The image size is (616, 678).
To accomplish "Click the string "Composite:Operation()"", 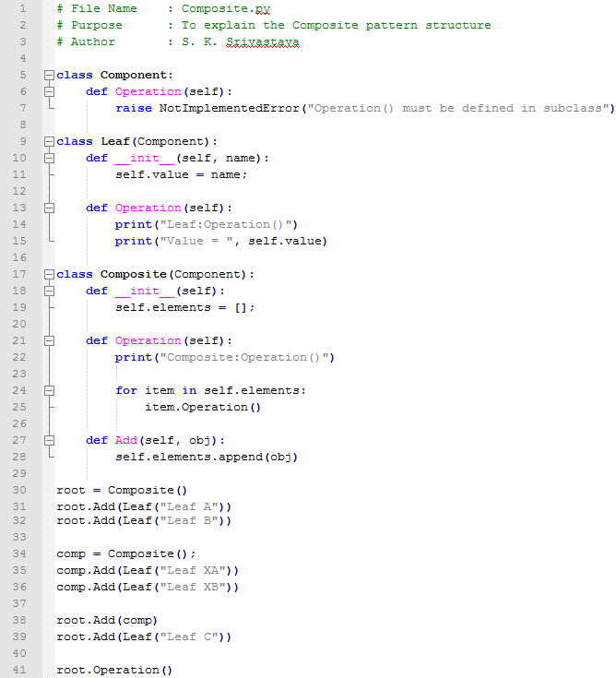I will (243, 357).
